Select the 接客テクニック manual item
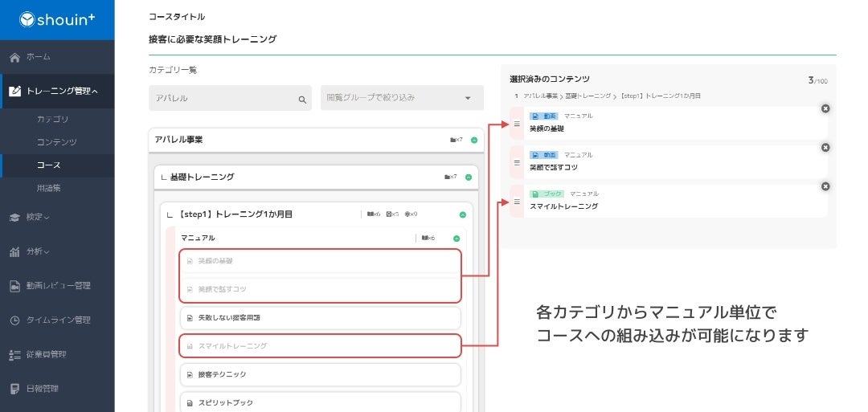 click(320, 374)
